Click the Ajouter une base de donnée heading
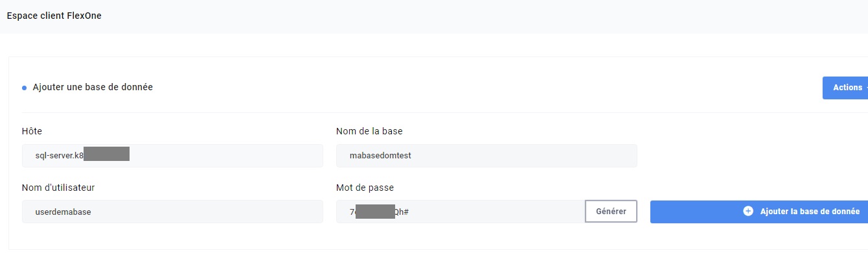The height and width of the screenshot is (257, 868). tap(93, 87)
